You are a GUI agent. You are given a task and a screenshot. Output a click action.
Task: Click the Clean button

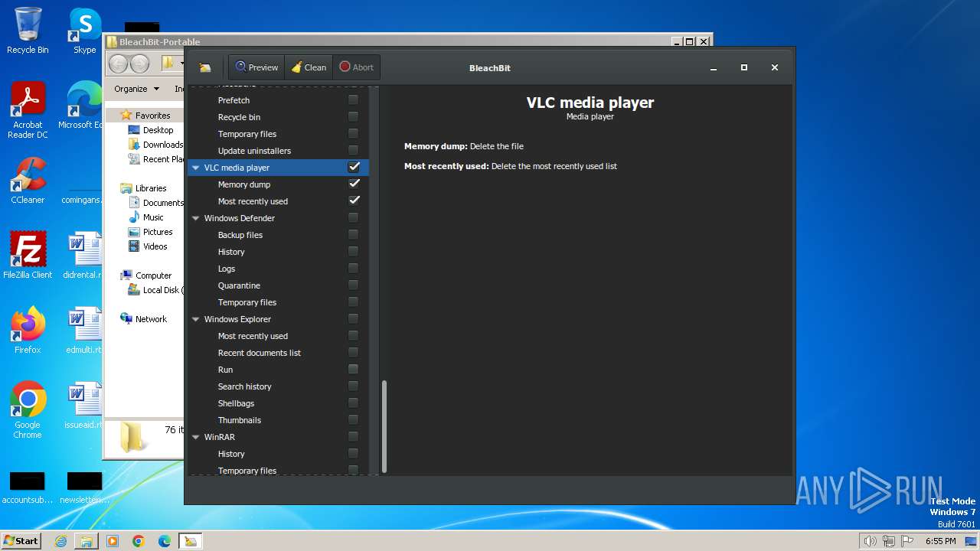point(309,67)
